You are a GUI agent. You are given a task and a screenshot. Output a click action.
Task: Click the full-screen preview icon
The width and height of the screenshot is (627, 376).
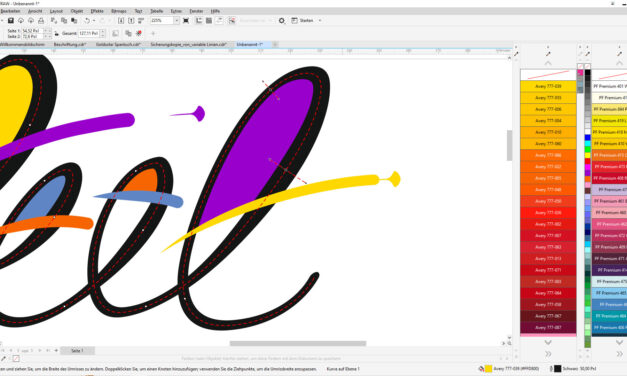point(186,20)
